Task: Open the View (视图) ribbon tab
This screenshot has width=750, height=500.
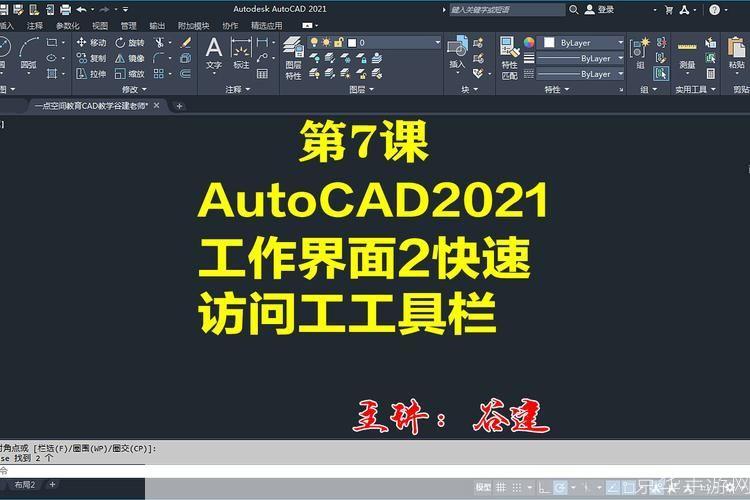Action: pos(100,25)
